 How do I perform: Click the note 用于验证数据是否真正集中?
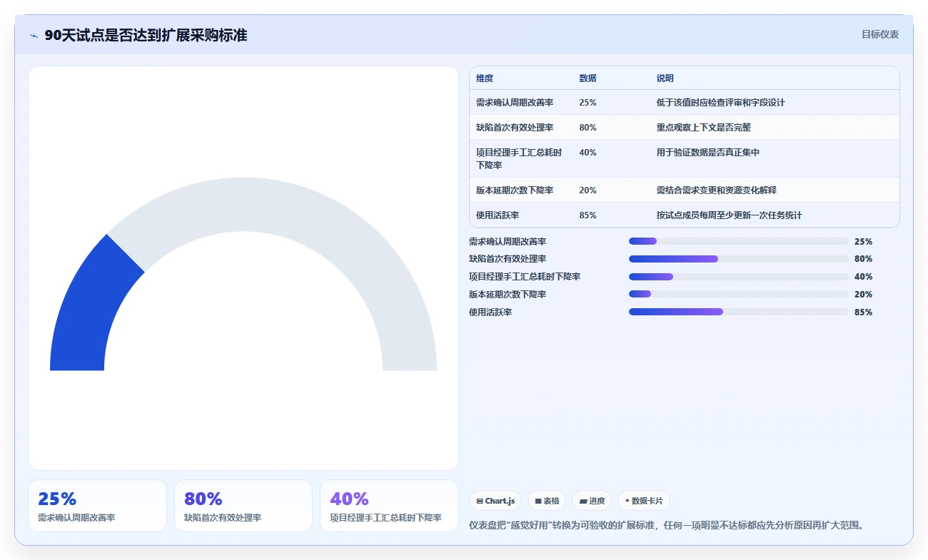pos(708,153)
